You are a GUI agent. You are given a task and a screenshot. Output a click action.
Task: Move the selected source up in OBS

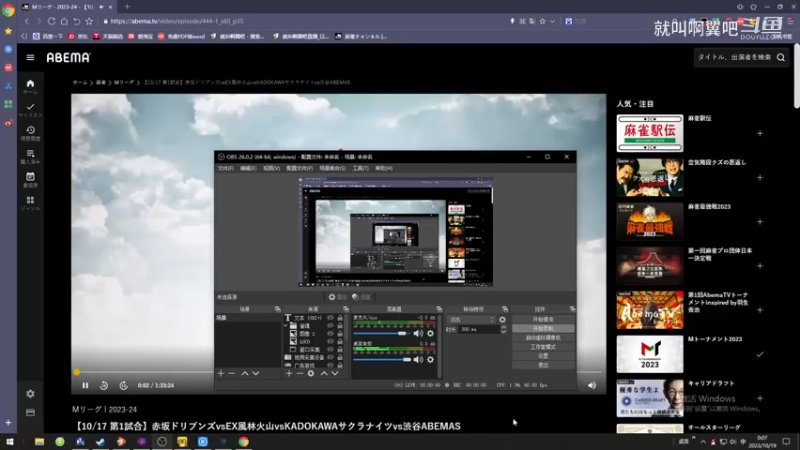tap(324, 373)
